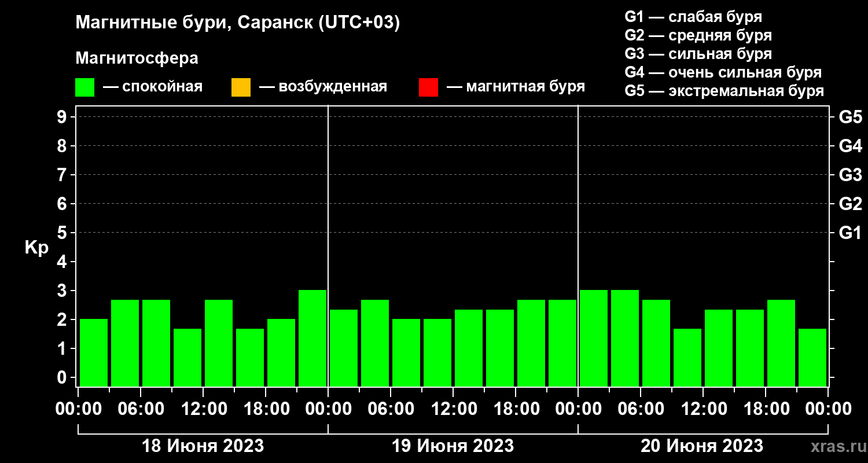Viewport: 868px width, 463px height.
Task: Click legend line 'G4 — очень сильная буря'
Action: pos(723,72)
